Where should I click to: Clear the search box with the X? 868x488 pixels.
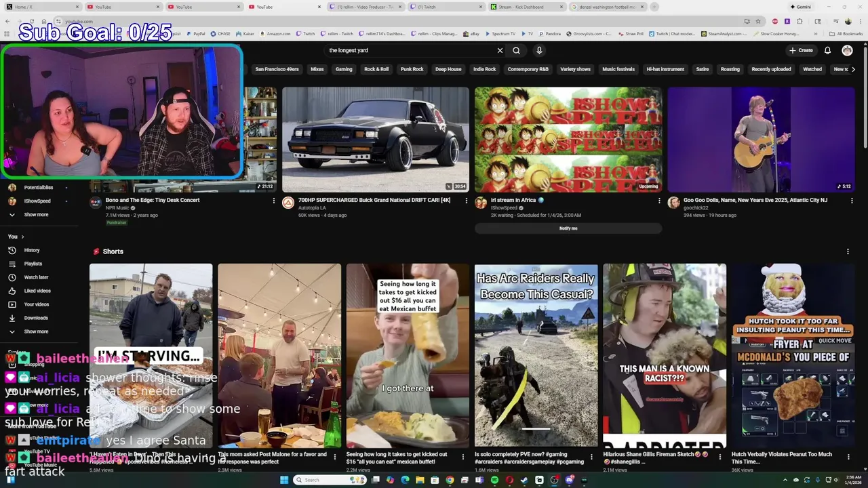[x=500, y=50]
